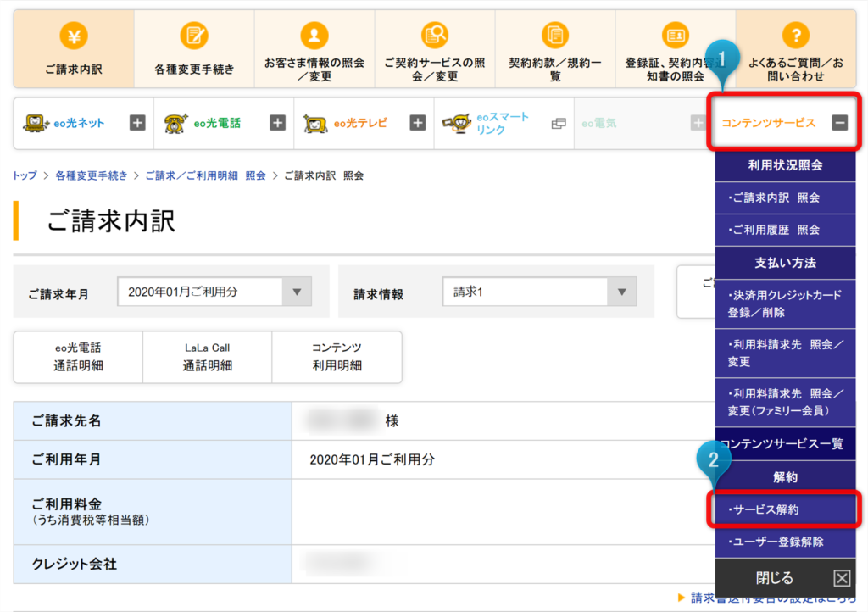868x612 pixels.
Task: Open the 請求情報 請求1 dropdown
Action: pyautogui.click(x=539, y=292)
